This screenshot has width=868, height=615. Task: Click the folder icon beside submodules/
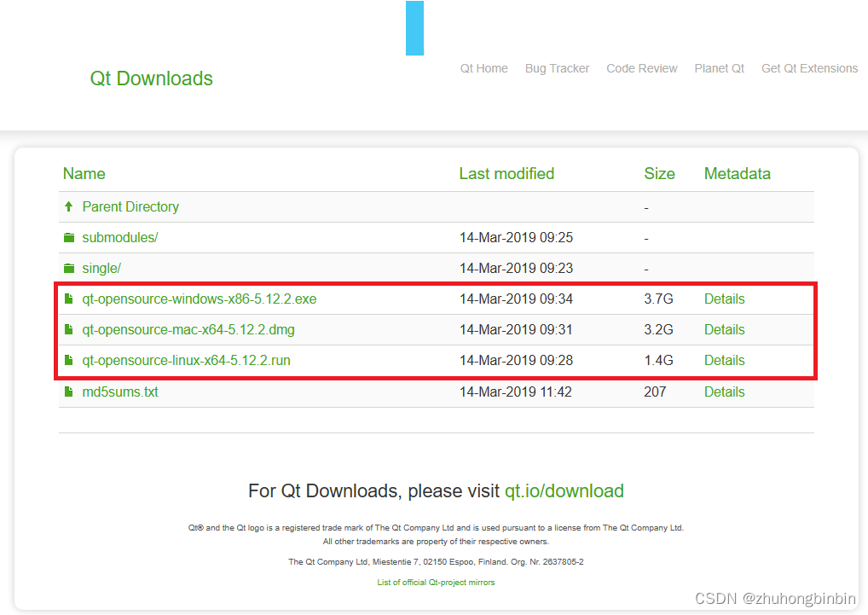pos(69,237)
